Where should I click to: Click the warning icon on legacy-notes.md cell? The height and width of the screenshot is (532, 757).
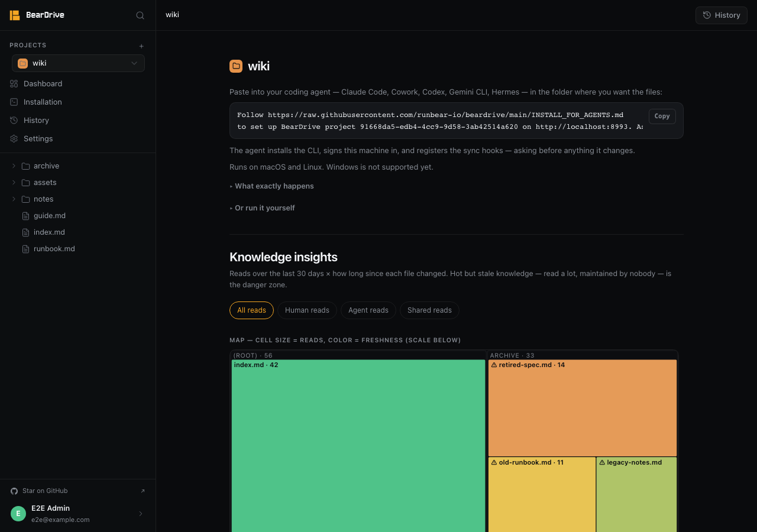pyautogui.click(x=602, y=462)
